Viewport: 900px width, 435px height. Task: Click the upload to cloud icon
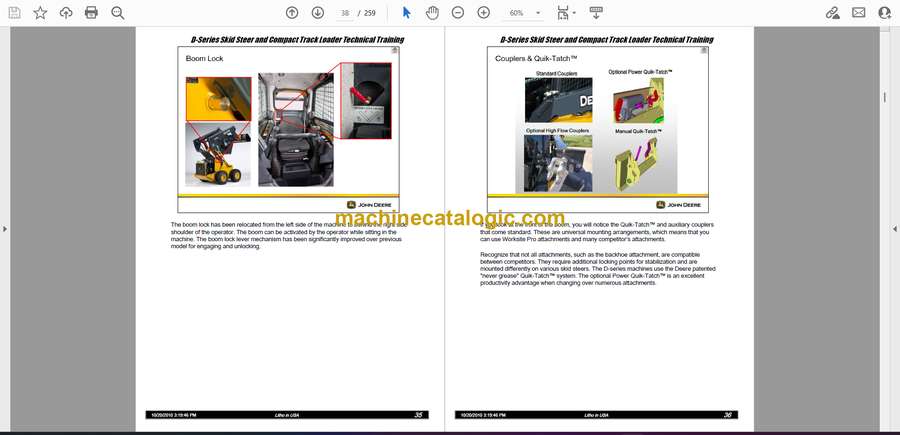(x=66, y=13)
